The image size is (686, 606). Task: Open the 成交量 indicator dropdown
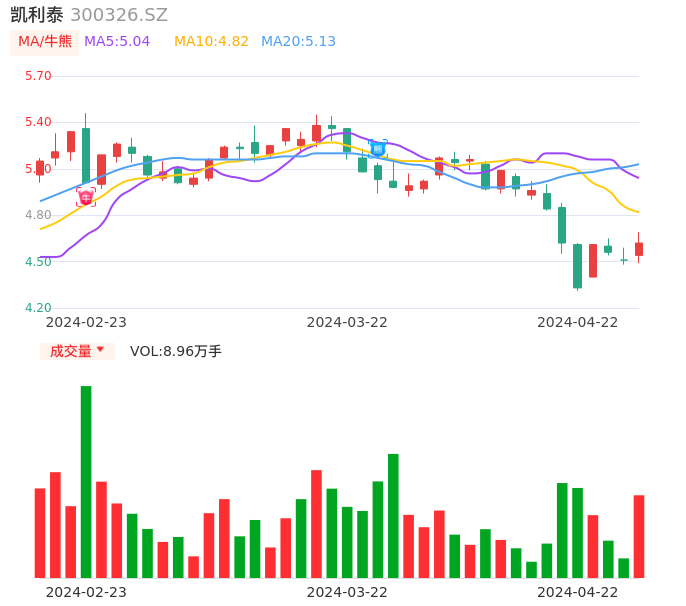click(x=77, y=351)
